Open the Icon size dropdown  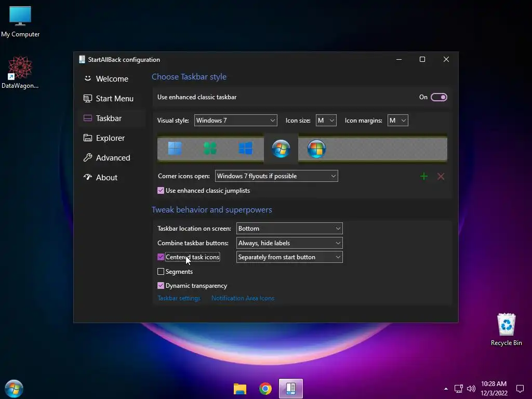click(x=326, y=121)
